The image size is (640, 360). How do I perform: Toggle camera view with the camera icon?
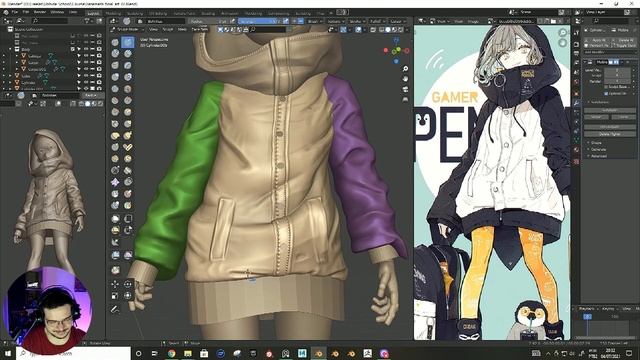pos(405,89)
